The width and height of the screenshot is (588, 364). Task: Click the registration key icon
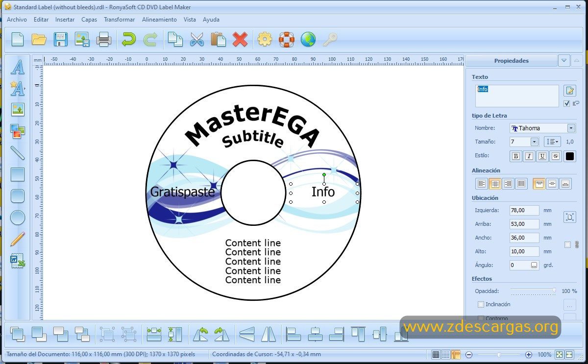tap(329, 39)
